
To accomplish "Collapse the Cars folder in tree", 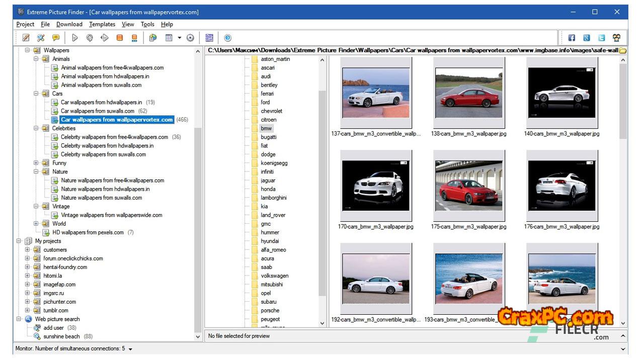I will coord(36,94).
